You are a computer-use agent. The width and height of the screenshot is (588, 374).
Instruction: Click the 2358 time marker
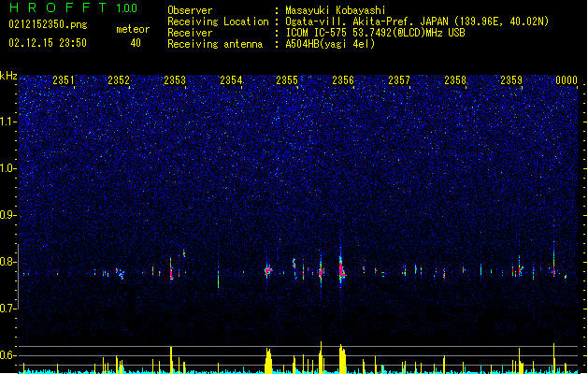coord(455,80)
